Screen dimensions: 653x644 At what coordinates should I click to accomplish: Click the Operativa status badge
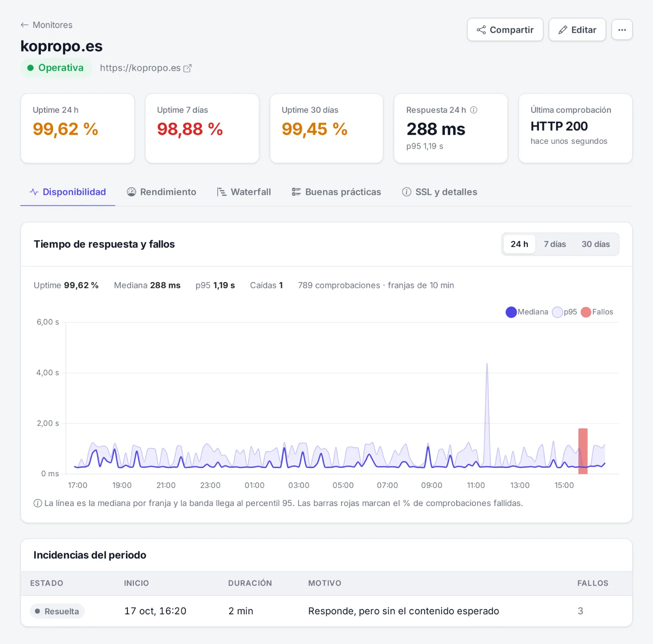click(x=56, y=68)
